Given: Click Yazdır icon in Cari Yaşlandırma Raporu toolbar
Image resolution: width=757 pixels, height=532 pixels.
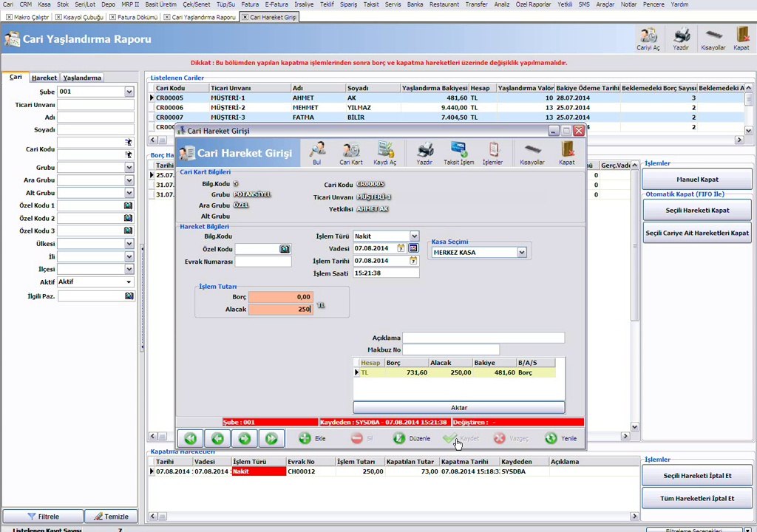Looking at the screenshot, I should click(x=681, y=38).
